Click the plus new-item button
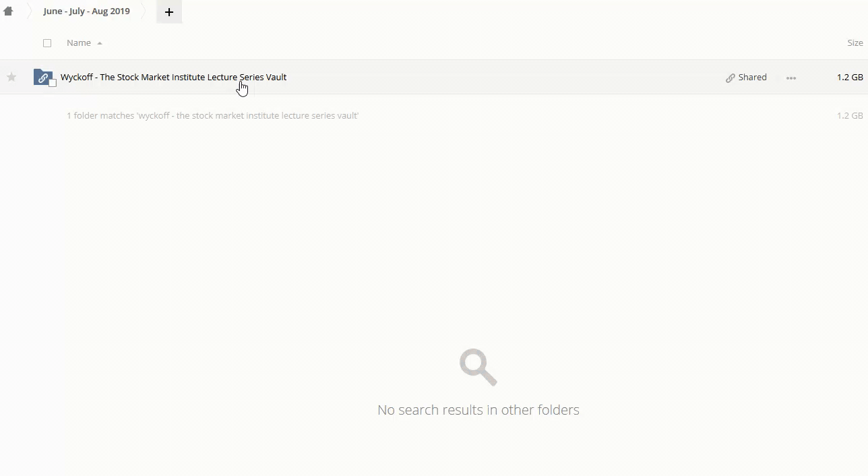The height and width of the screenshot is (476, 868). click(169, 12)
